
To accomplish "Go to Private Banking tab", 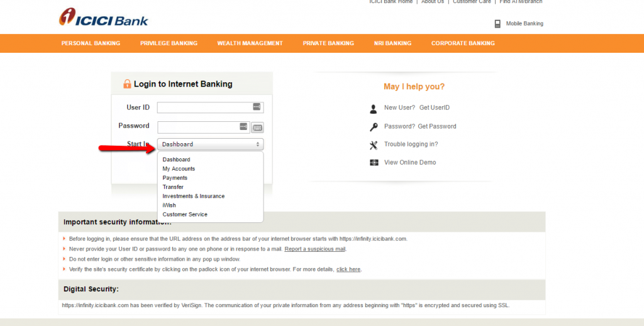I will point(328,43).
